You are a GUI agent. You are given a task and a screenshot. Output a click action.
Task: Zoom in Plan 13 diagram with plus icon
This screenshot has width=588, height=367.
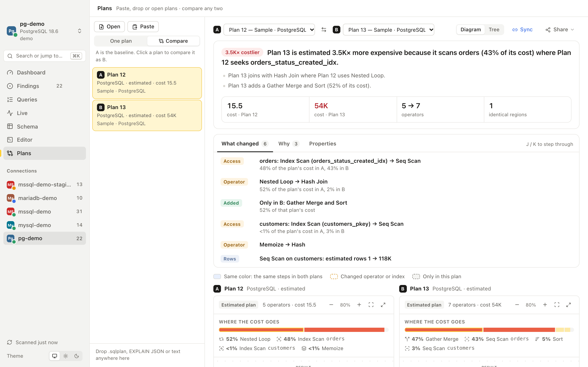tap(545, 305)
